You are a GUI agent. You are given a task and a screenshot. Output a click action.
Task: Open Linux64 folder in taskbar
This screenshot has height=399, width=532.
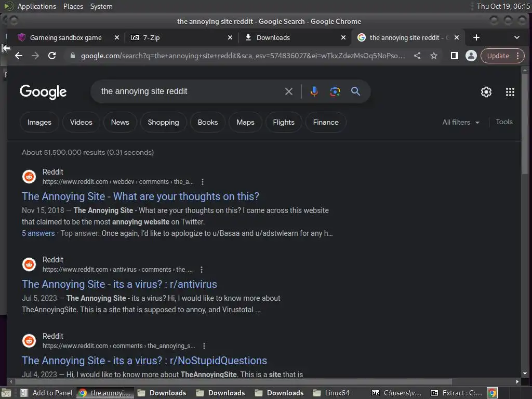tap(331, 393)
